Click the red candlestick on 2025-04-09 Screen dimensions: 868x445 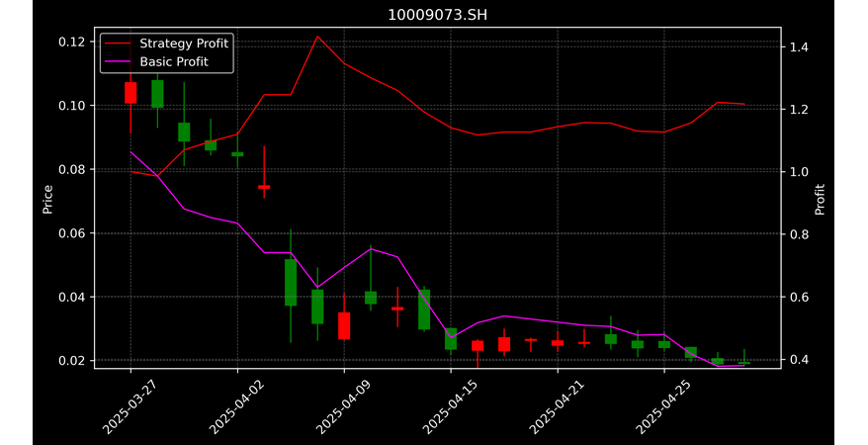(x=344, y=325)
